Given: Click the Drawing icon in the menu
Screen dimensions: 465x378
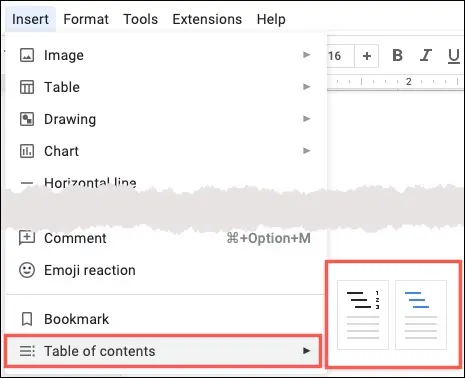Looking at the screenshot, I should coord(27,119).
